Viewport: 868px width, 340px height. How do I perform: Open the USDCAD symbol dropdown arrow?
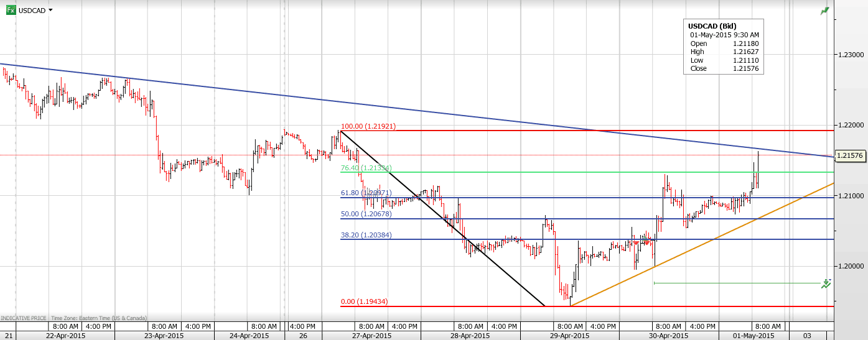50,10
